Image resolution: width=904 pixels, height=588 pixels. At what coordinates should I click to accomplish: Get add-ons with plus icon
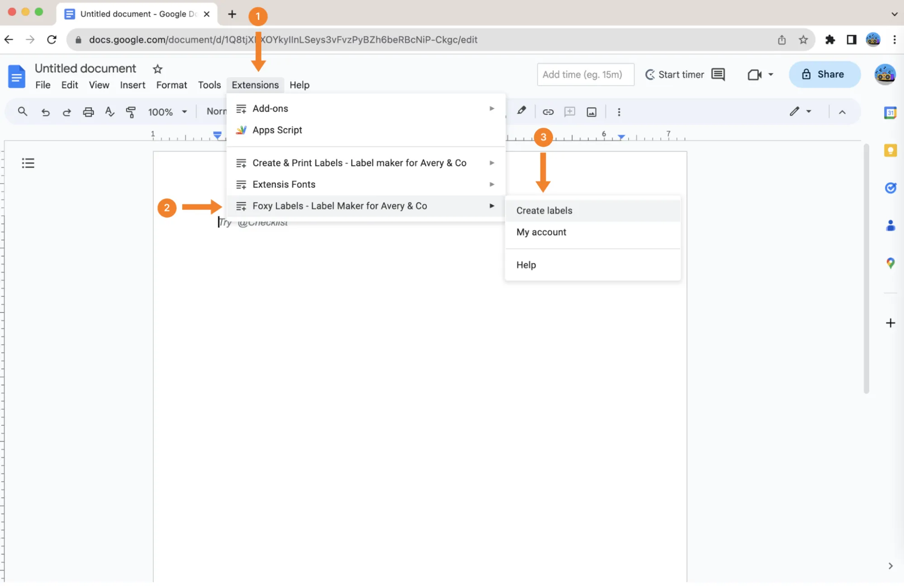[890, 322]
